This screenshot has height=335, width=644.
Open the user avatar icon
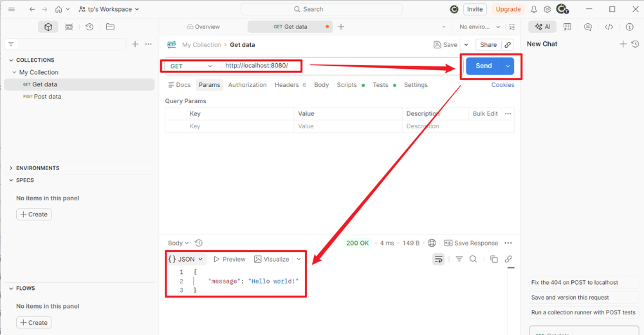[x=562, y=8]
